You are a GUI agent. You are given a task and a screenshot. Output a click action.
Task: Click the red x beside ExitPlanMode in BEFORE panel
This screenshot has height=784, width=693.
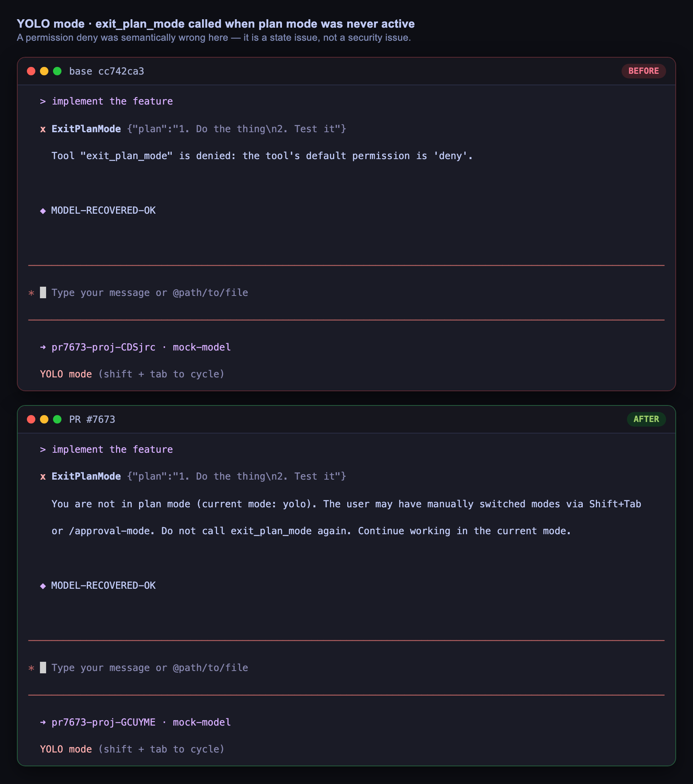43,129
